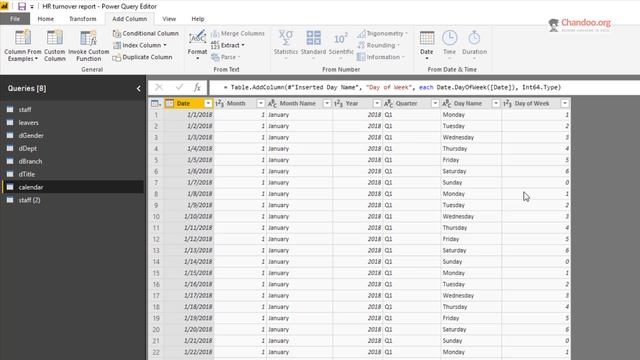The width and height of the screenshot is (640, 360).
Task: Click the Date icon in From Date & Time
Action: 427,38
